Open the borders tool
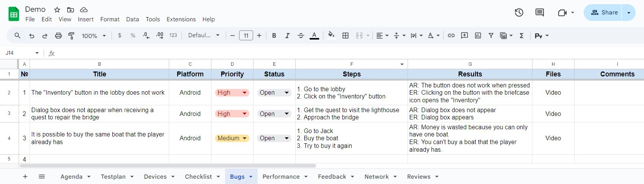 (x=345, y=36)
